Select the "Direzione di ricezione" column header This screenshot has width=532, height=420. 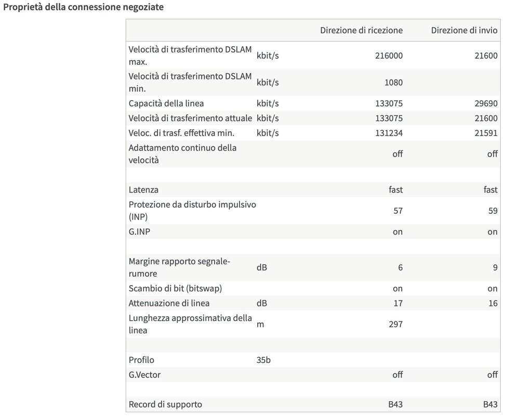point(361,30)
